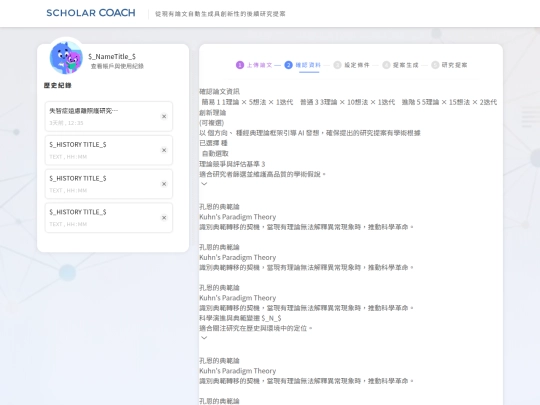Click the 確認論文資訊 heading
540x405 pixels.
pyautogui.click(x=219, y=92)
